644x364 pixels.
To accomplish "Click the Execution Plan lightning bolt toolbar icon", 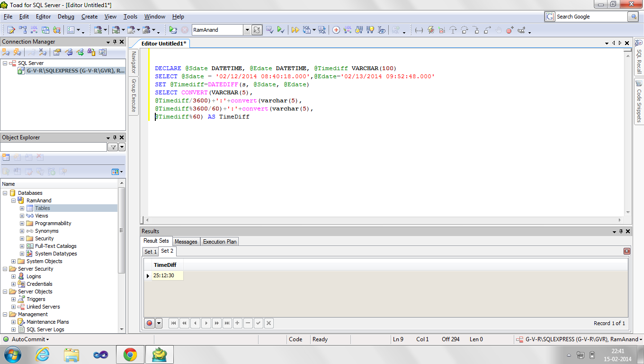I will click(430, 30).
